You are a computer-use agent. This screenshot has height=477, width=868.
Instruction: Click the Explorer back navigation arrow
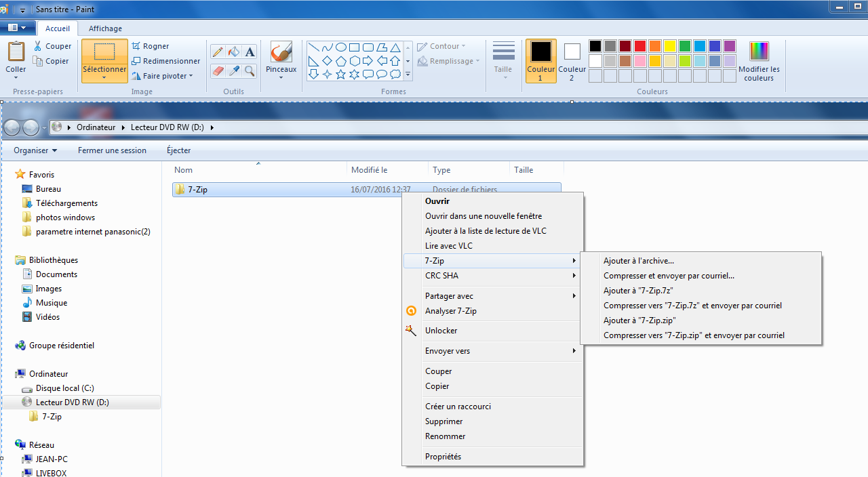click(13, 127)
